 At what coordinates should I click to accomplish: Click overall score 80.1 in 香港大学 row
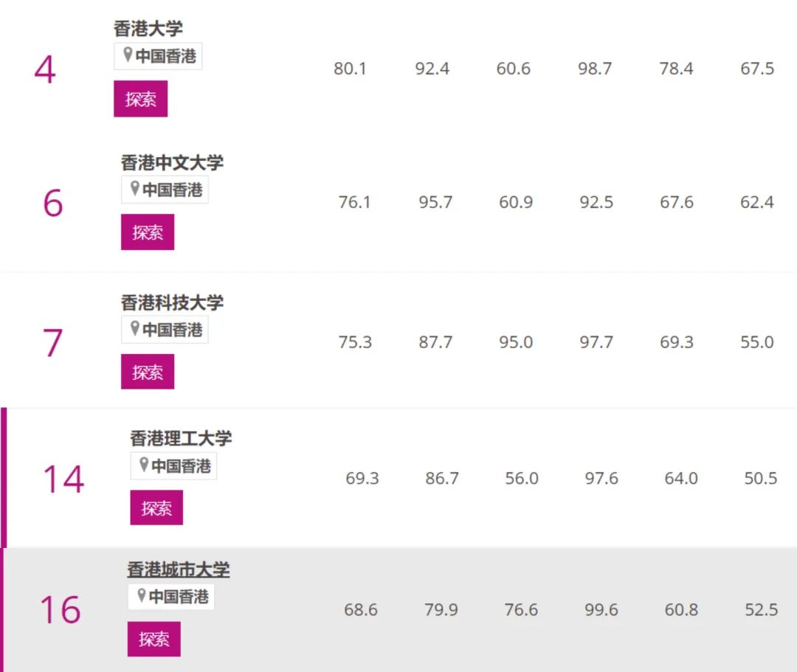pos(350,69)
